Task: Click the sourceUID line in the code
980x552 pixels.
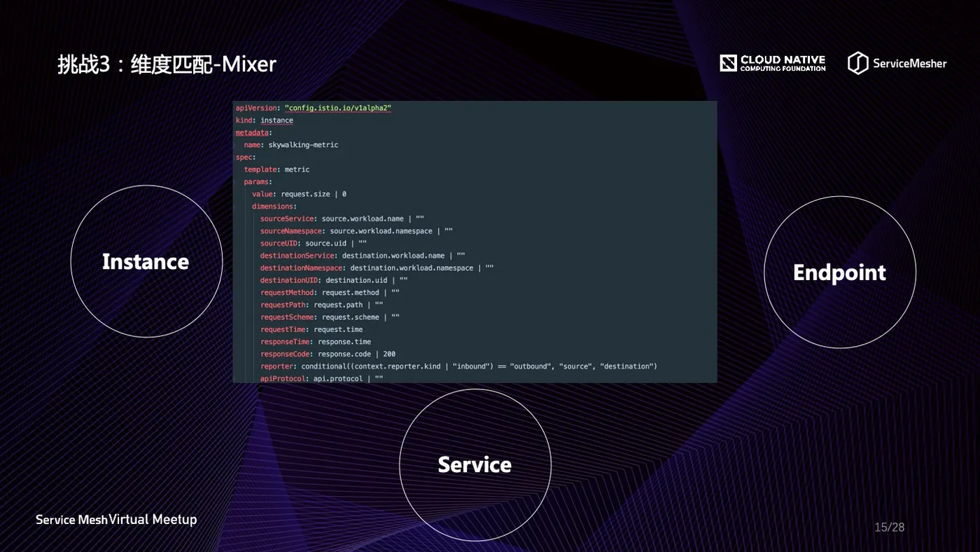Action: pos(314,243)
